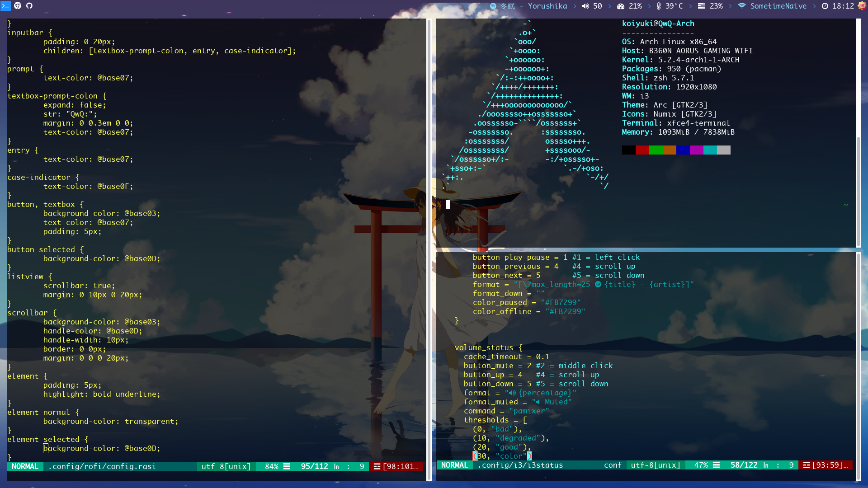Click the Wi-Fi signal icon
The height and width of the screenshot is (488, 868).
point(742,6)
